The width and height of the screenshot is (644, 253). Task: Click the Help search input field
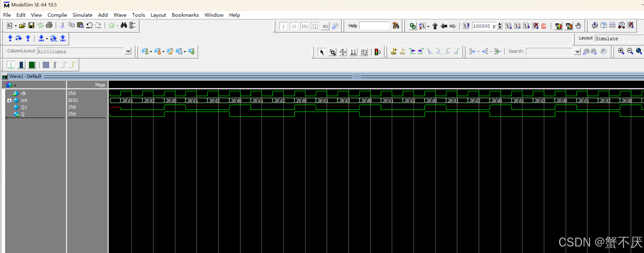(374, 26)
